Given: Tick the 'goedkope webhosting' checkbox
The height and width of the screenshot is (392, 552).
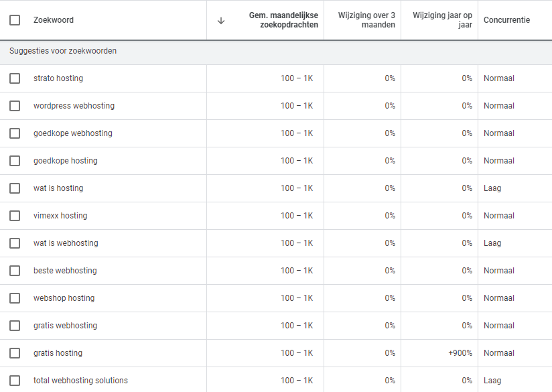Looking at the screenshot, I should tap(15, 133).
